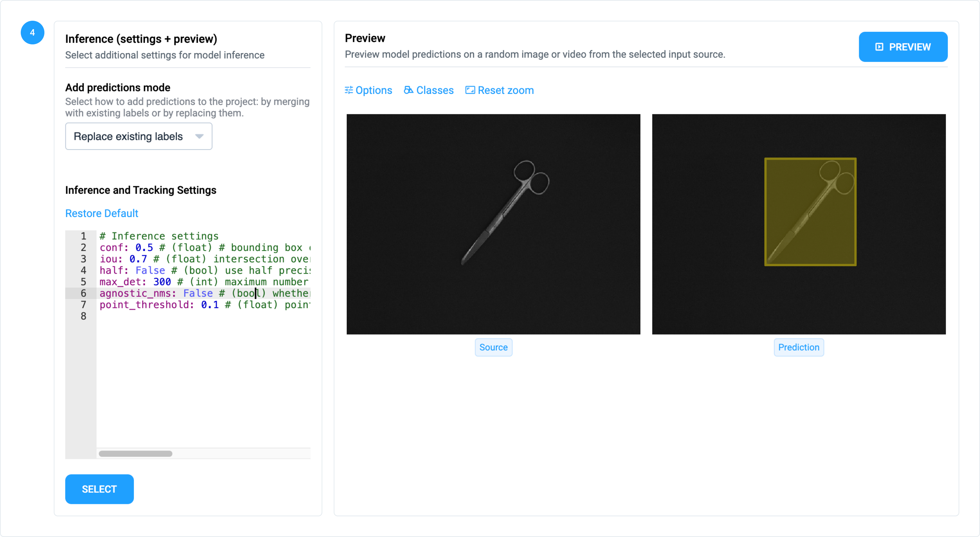Click the Prediction label tag
The image size is (980, 537).
click(799, 347)
